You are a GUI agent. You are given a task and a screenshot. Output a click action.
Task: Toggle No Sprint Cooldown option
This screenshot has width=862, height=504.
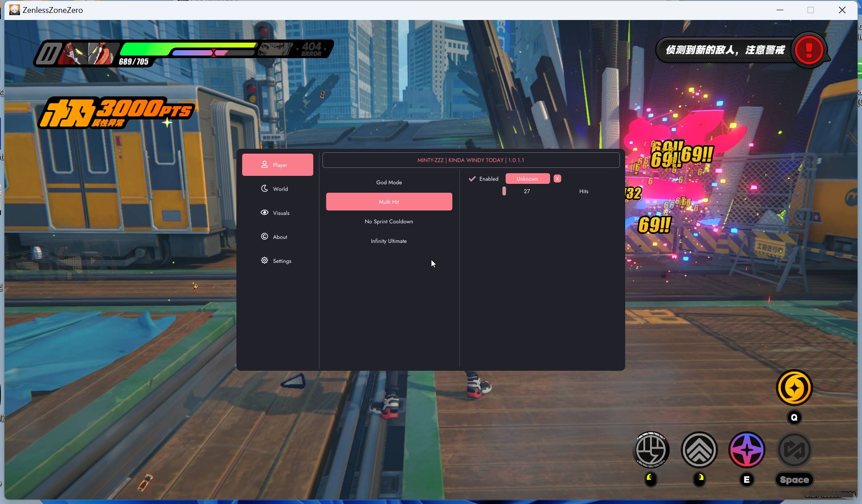[x=388, y=222]
